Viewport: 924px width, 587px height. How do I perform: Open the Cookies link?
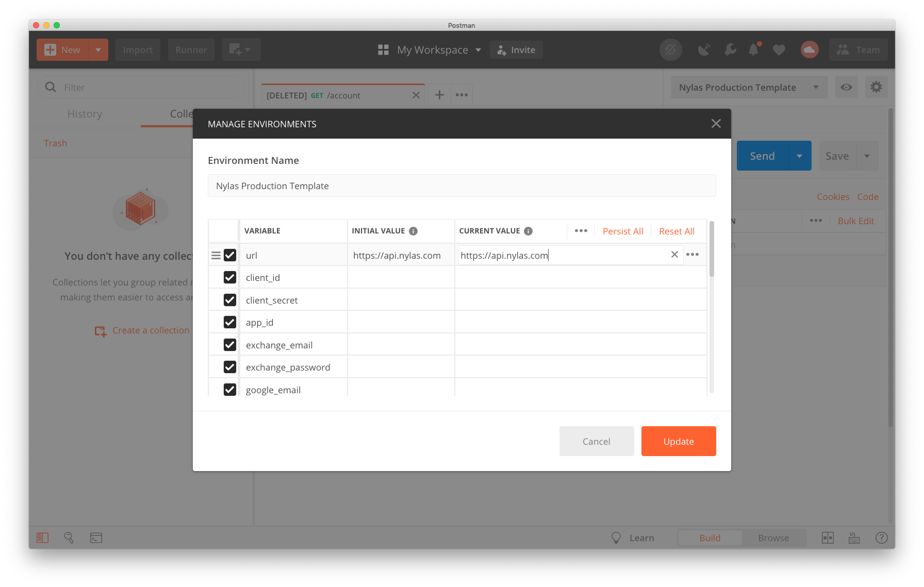point(833,197)
